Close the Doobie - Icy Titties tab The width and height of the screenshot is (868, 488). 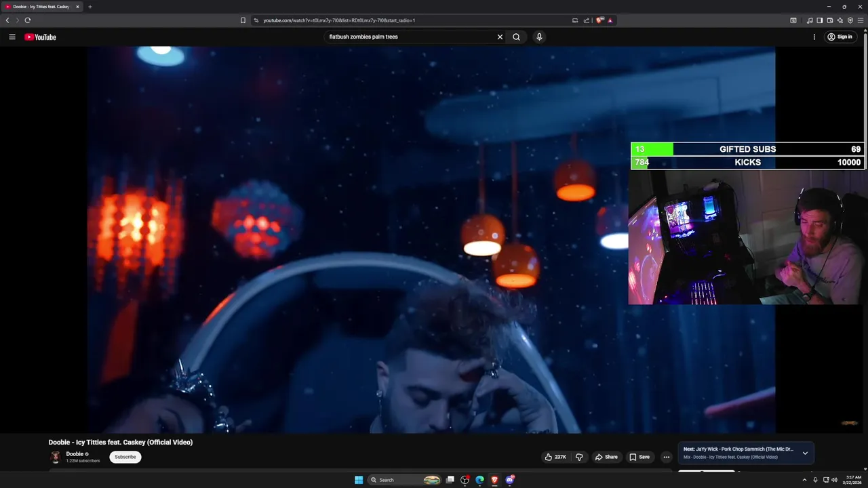tap(77, 7)
